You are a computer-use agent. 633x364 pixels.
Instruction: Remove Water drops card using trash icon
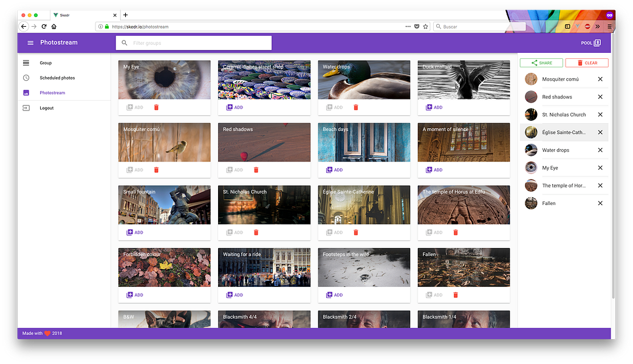(355, 107)
